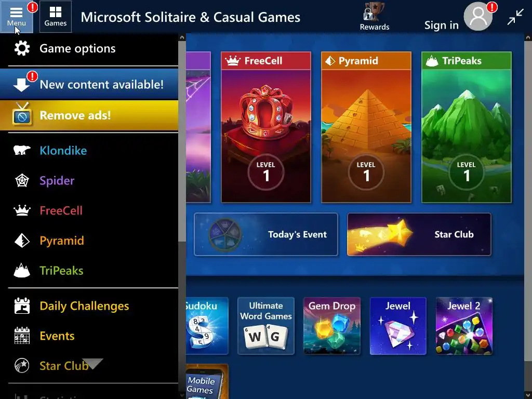This screenshot has height=399, width=532.
Task: Click the Remove ads TV icon
Action: coord(22,115)
